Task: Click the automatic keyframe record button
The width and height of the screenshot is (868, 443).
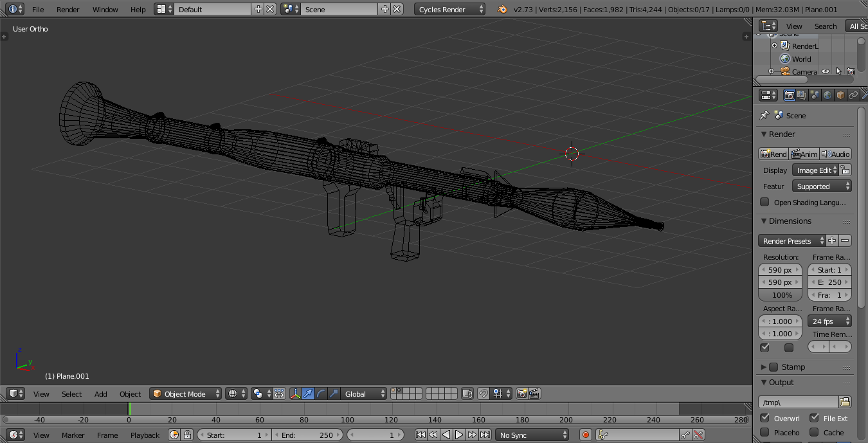Action: [585, 435]
